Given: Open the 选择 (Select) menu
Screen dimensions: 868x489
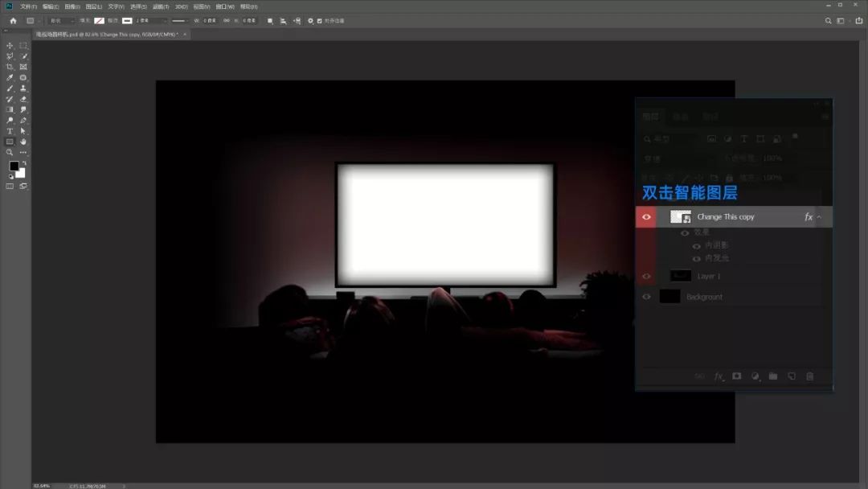Looking at the screenshot, I should point(138,6).
